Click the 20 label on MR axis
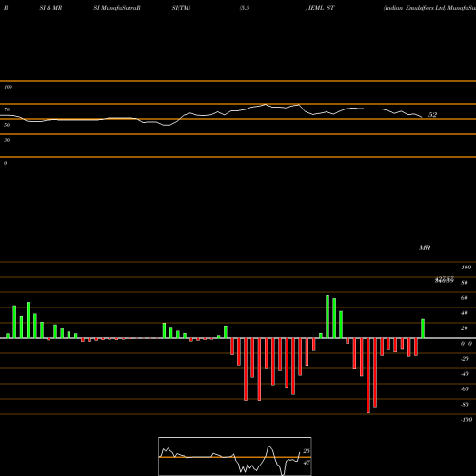Screen dimensions: 476x476 (465, 328)
